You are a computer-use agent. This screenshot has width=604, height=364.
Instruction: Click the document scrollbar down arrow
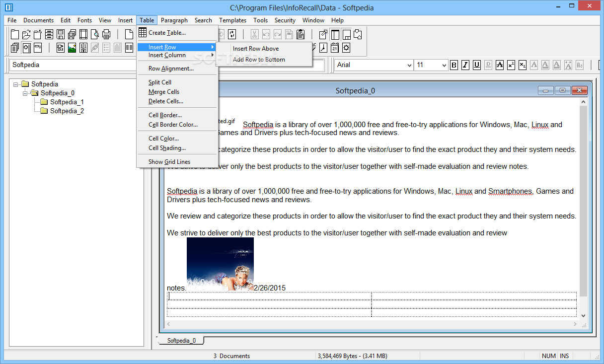pyautogui.click(x=583, y=315)
